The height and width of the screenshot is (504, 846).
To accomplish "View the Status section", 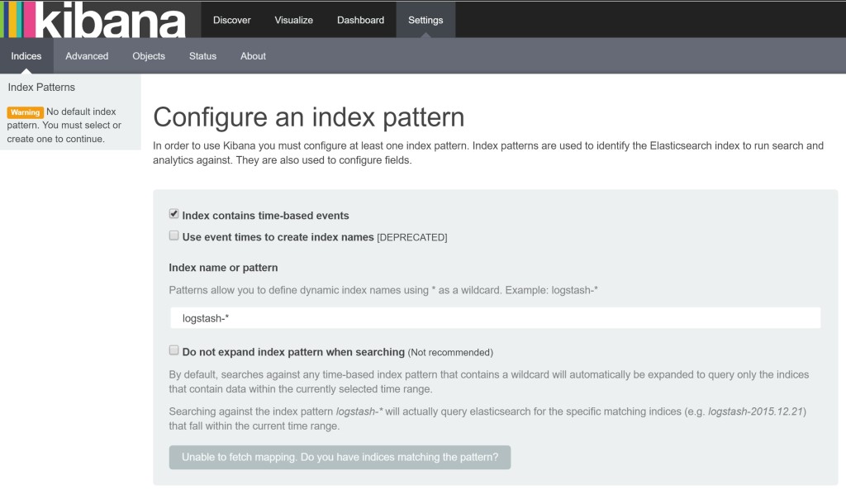I will [202, 56].
